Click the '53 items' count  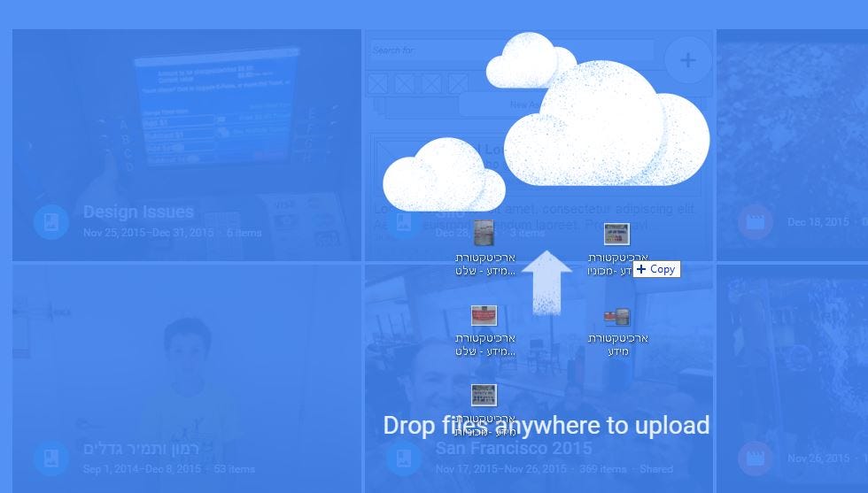234,468
